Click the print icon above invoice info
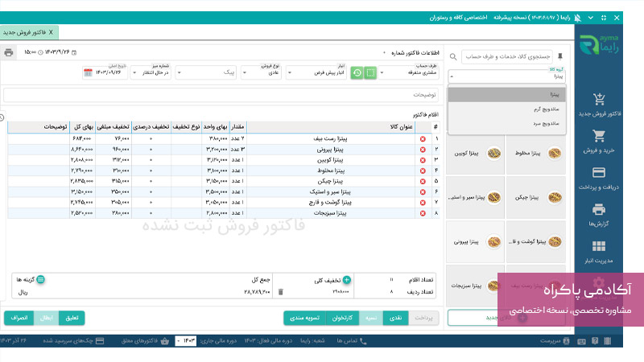This screenshot has width=644, height=362. click(x=9, y=52)
